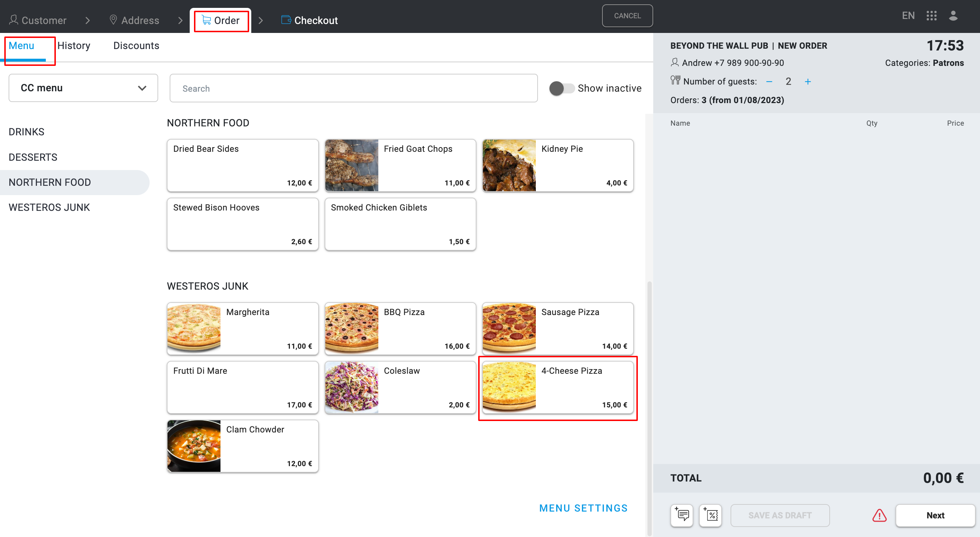Go to the Checkout step
Screen dimensions: 980x537
tap(309, 20)
